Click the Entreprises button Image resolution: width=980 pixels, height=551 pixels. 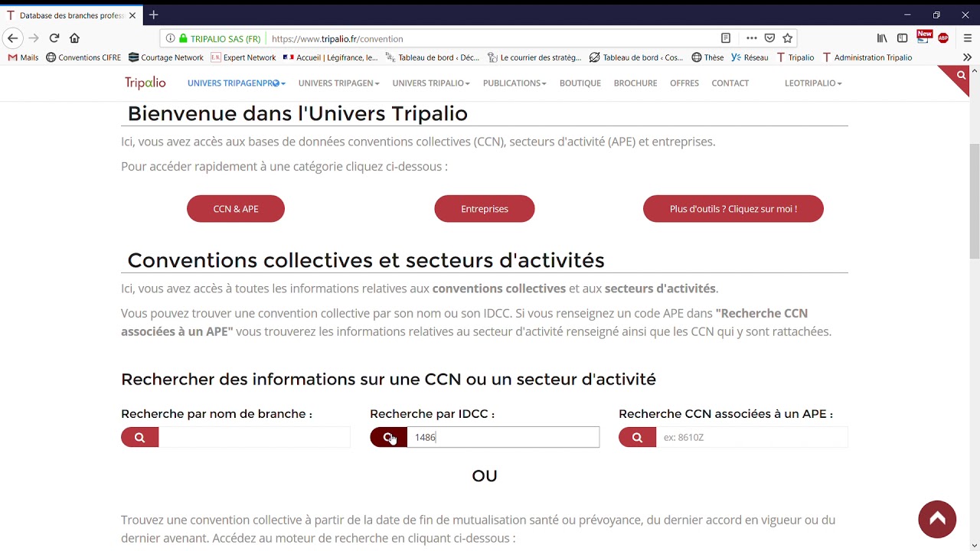pos(485,209)
